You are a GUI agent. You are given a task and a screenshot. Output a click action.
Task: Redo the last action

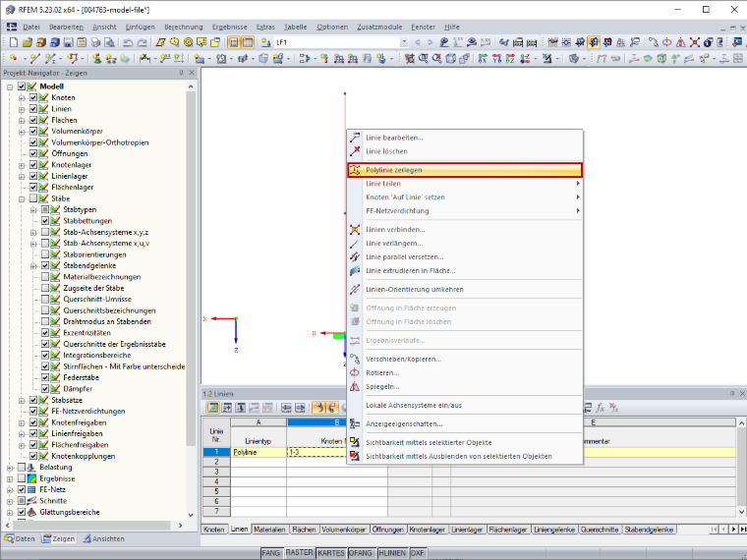click(142, 42)
